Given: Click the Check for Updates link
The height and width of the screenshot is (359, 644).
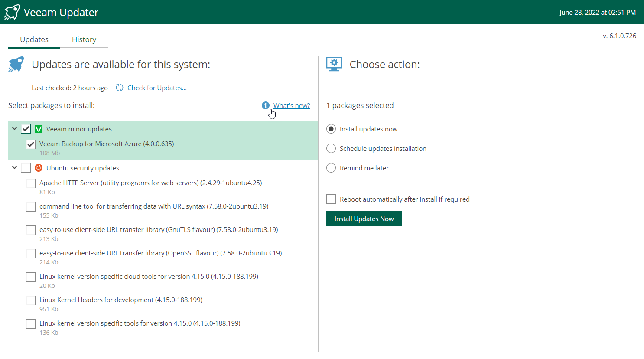Looking at the screenshot, I should coord(157,88).
